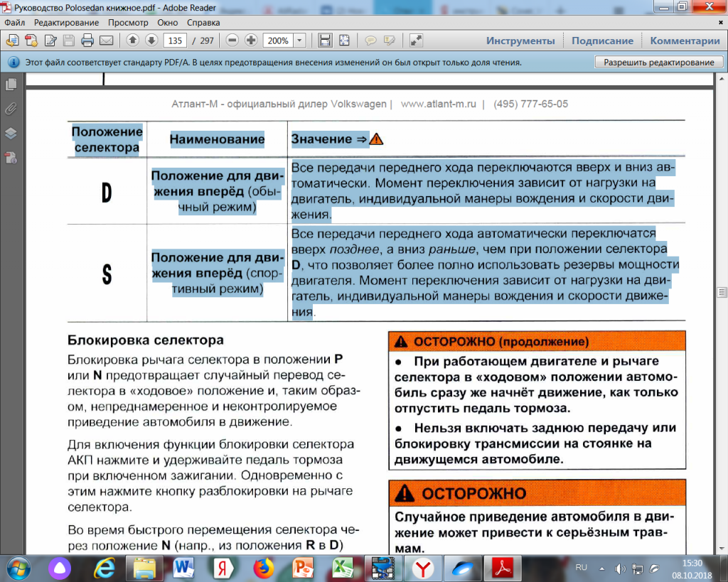Toggle read mode full-screen view
This screenshot has width=728, height=582.
coord(417,41)
